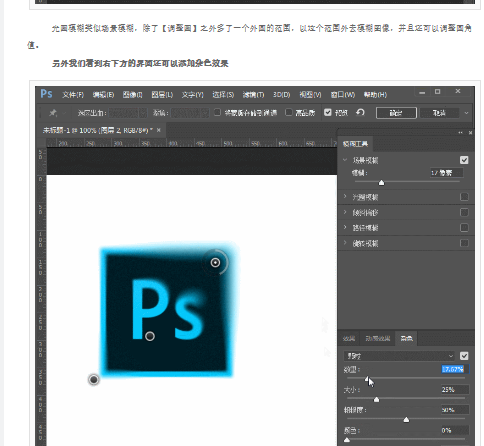This screenshot has height=446, width=484.
Task: Click the size field showing 25%
Action: tap(455, 389)
